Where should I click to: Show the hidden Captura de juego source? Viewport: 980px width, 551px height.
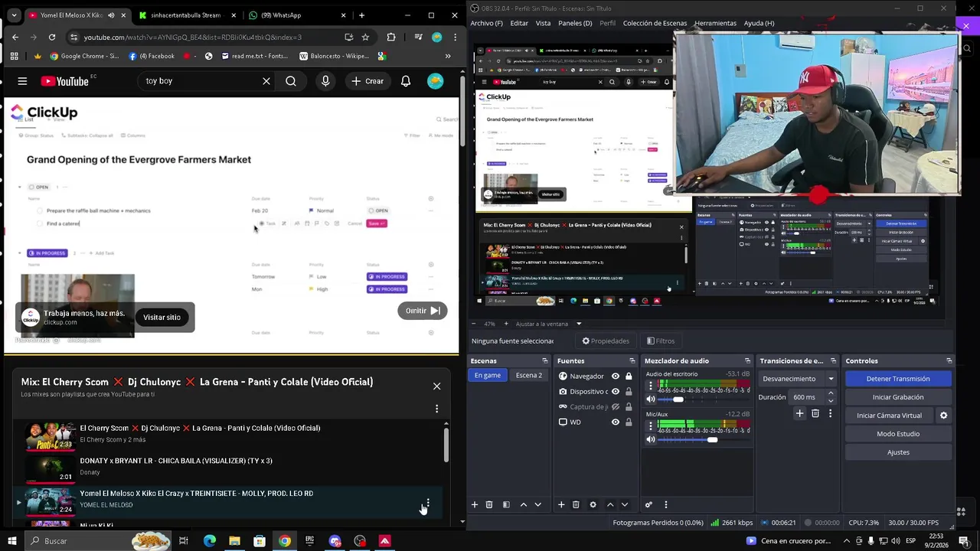616,407
